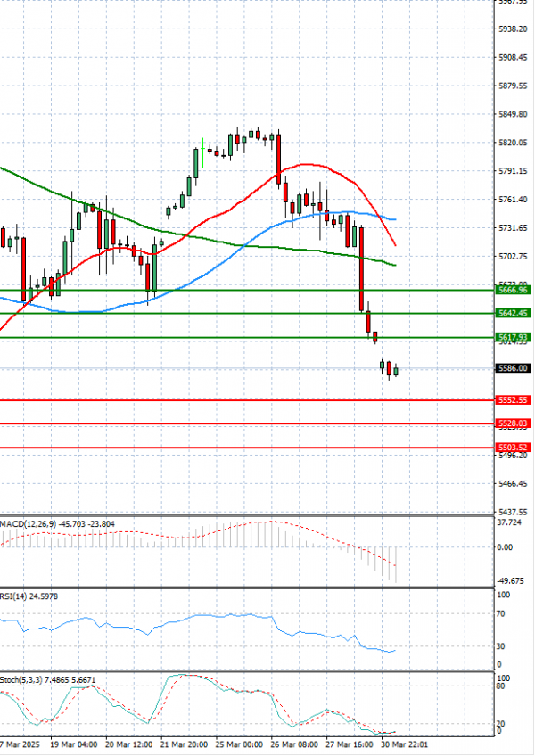Image resolution: width=535 pixels, height=756 pixels.
Task: Click the latest candlestick near 5586
Action: click(396, 370)
